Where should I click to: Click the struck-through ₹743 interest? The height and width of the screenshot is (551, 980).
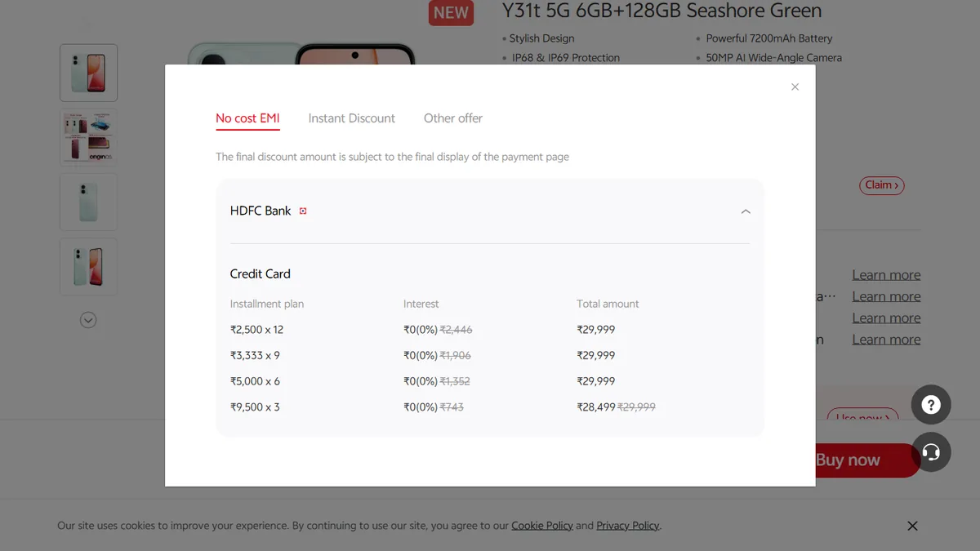[x=452, y=407]
